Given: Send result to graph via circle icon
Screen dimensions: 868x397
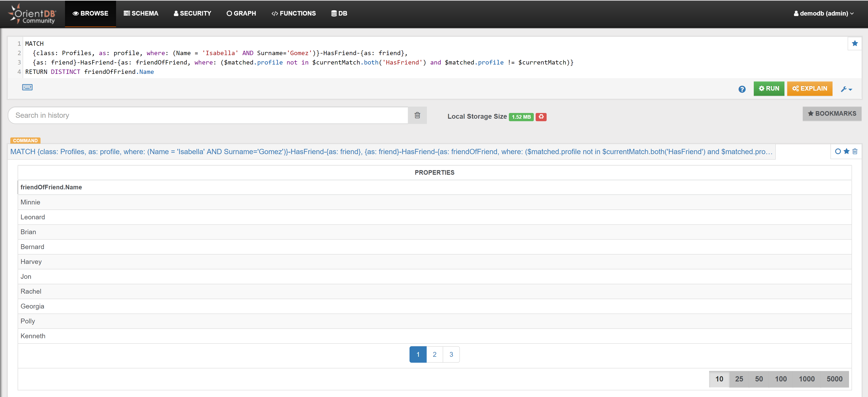Looking at the screenshot, I should coord(838,152).
